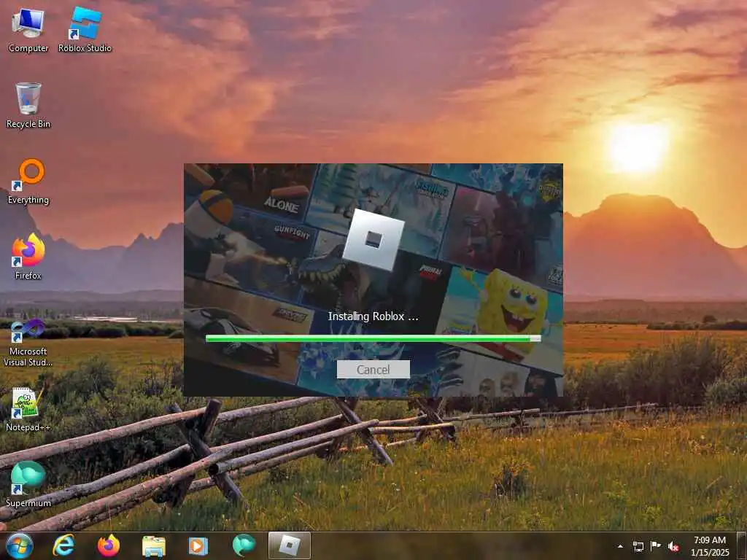747x560 pixels.
Task: Launch Internet Explorer from taskbar
Action: point(63,545)
